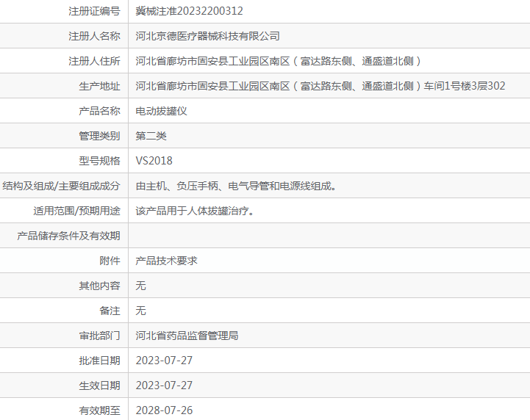Click model specification VS2018
530x420 pixels.
(154, 161)
